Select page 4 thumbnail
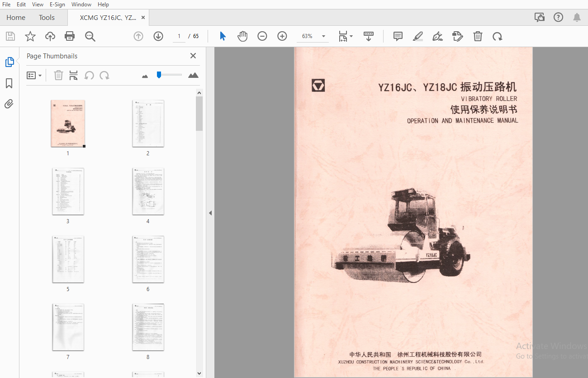Image resolution: width=588 pixels, height=378 pixels. click(148, 191)
